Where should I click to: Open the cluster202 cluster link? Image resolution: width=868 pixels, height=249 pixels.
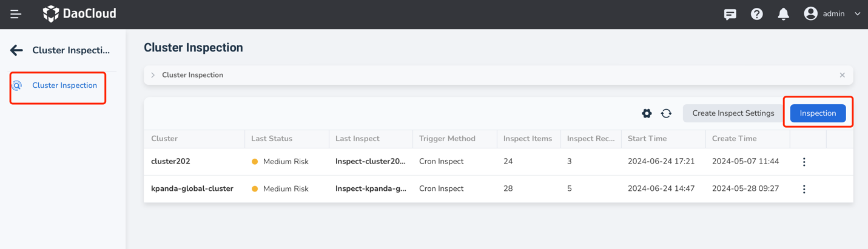pyautogui.click(x=170, y=161)
